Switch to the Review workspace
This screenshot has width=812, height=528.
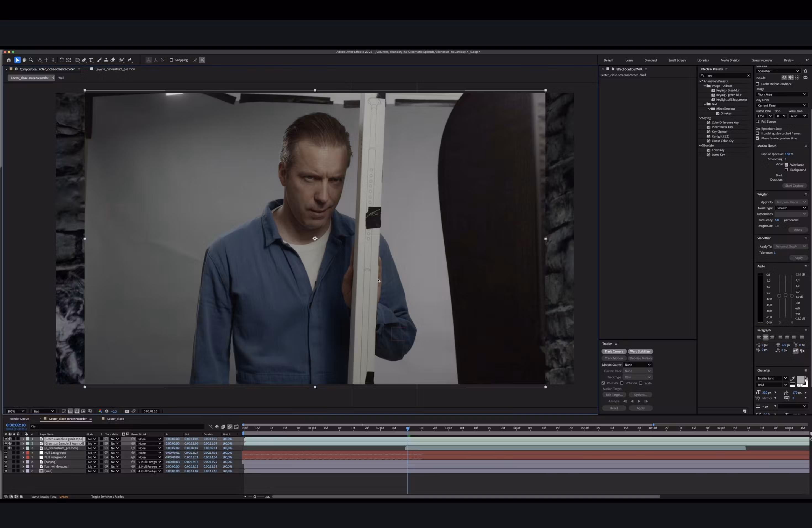(x=789, y=60)
